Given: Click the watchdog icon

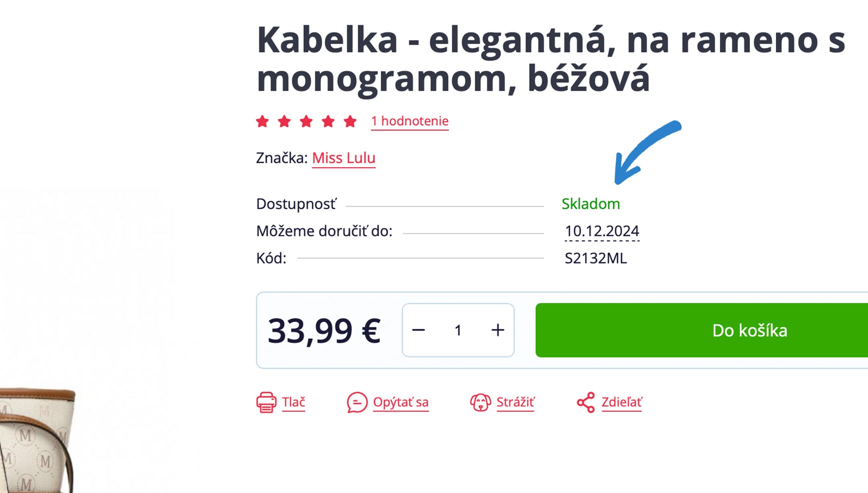Looking at the screenshot, I should (481, 402).
